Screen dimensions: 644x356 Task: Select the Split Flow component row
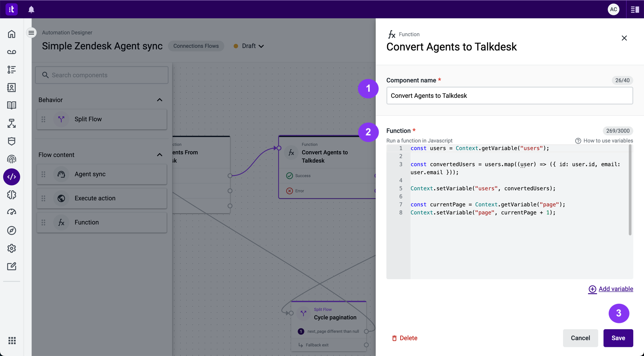(102, 119)
